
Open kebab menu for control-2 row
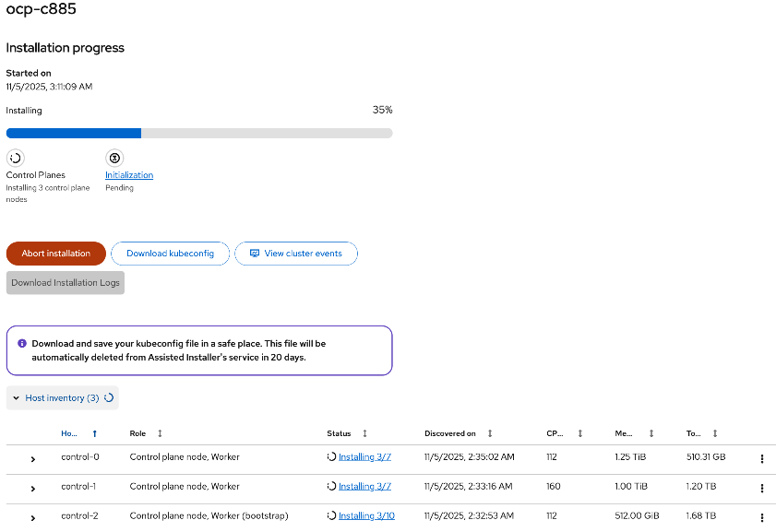pyautogui.click(x=761, y=516)
